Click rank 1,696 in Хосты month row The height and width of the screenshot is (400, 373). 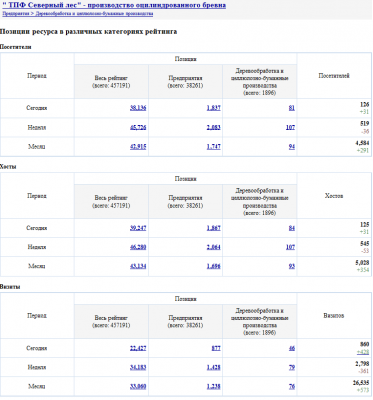(214, 266)
